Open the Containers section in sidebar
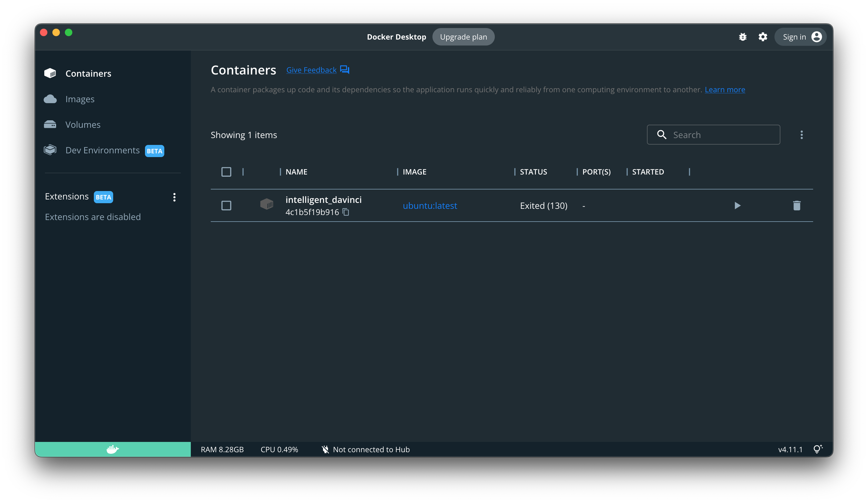Image resolution: width=868 pixels, height=503 pixels. click(88, 73)
